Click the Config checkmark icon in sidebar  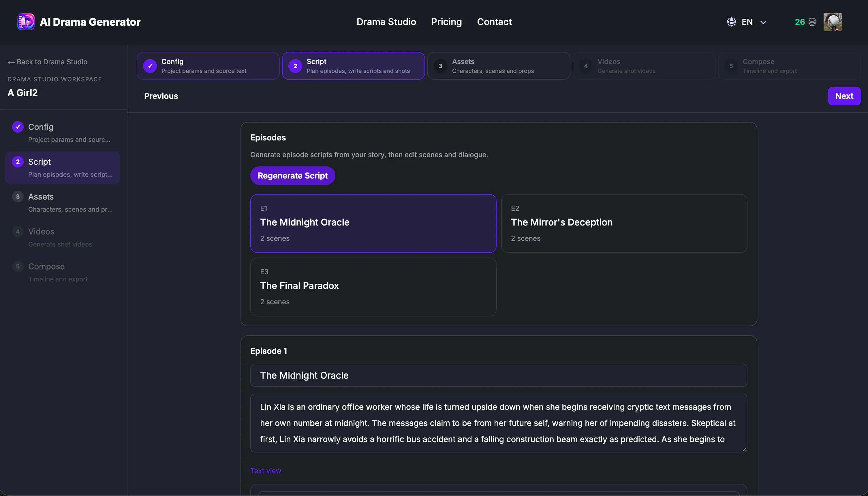(18, 127)
